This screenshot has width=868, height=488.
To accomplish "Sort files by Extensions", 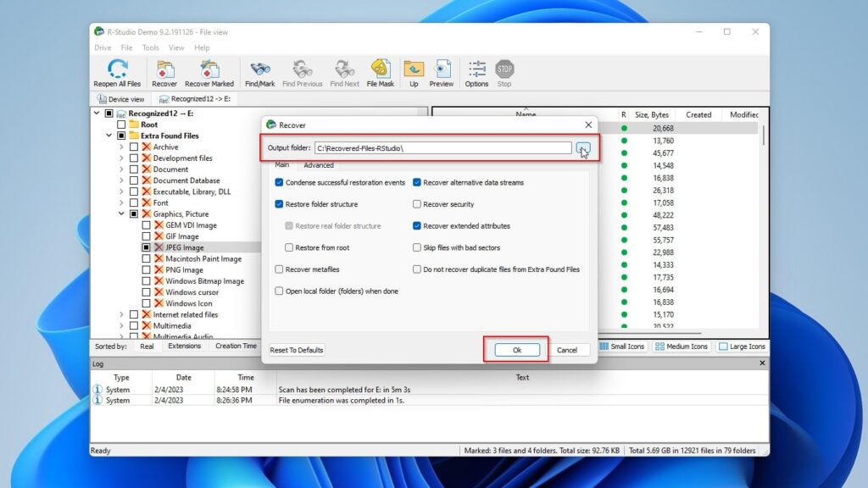I will click(x=184, y=346).
